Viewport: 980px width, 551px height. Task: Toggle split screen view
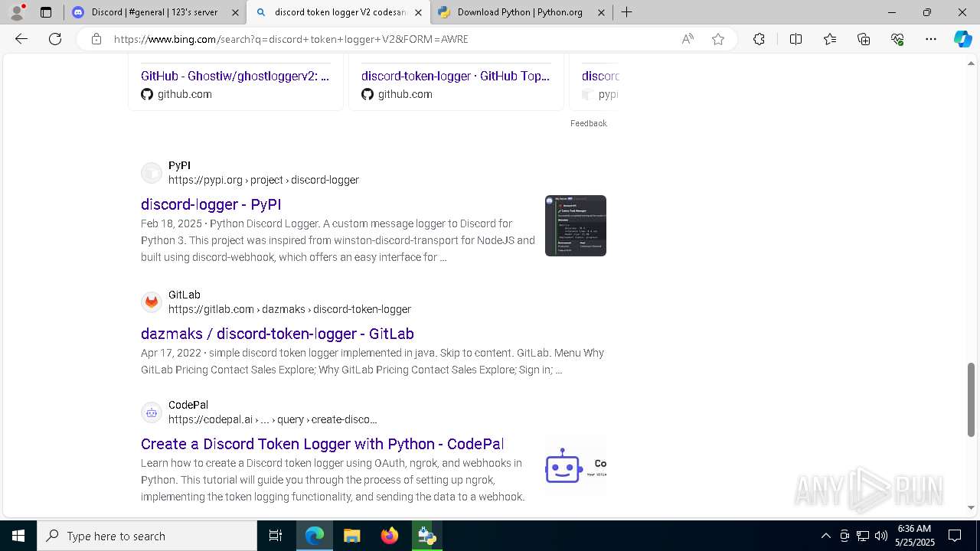[795, 39]
